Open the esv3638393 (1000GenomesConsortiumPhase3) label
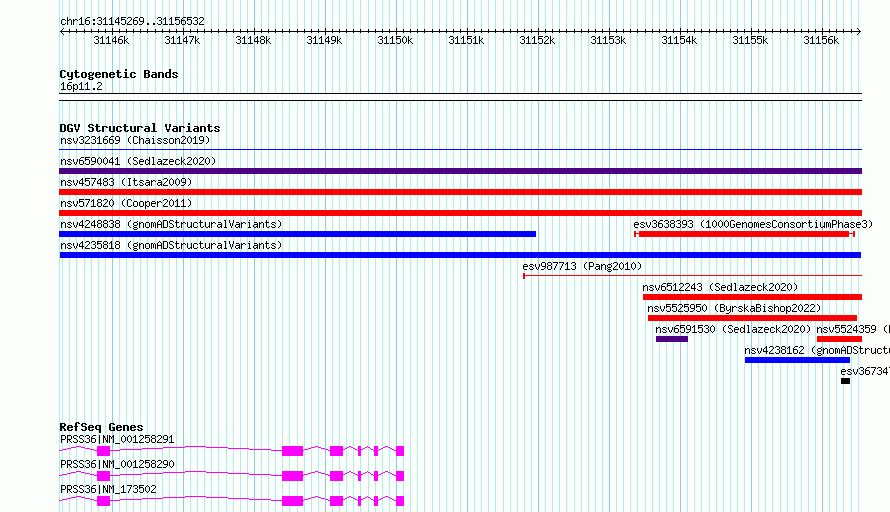Screen dimensions: 890x512 pos(753,224)
